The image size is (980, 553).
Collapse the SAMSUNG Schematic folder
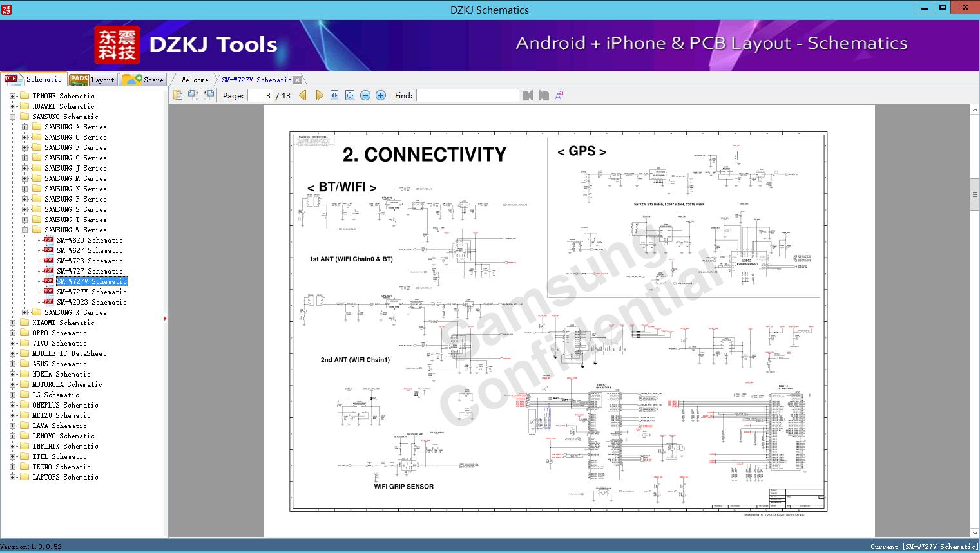point(12,117)
